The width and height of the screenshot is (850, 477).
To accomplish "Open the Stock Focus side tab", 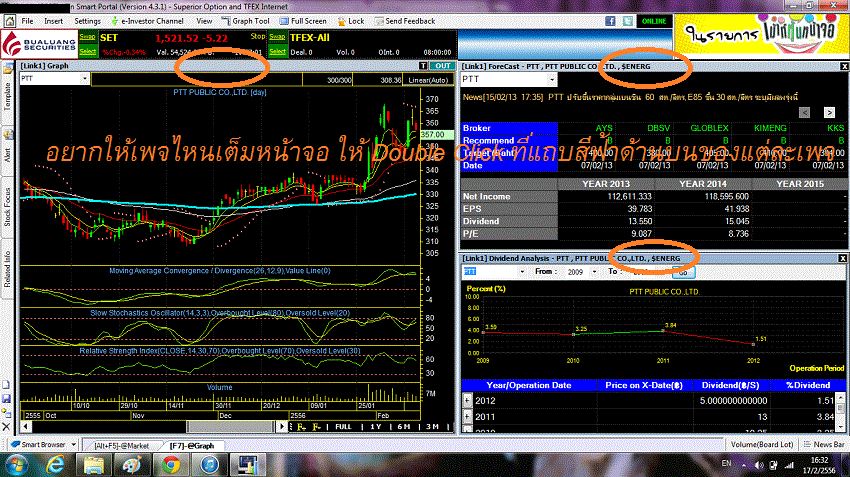I will 8,207.
